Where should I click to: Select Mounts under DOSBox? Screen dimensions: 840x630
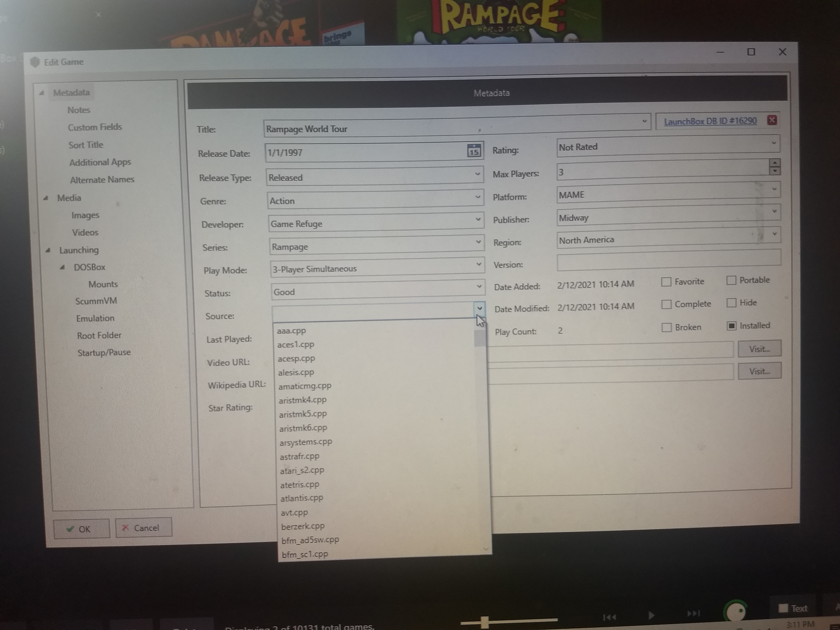coord(103,284)
